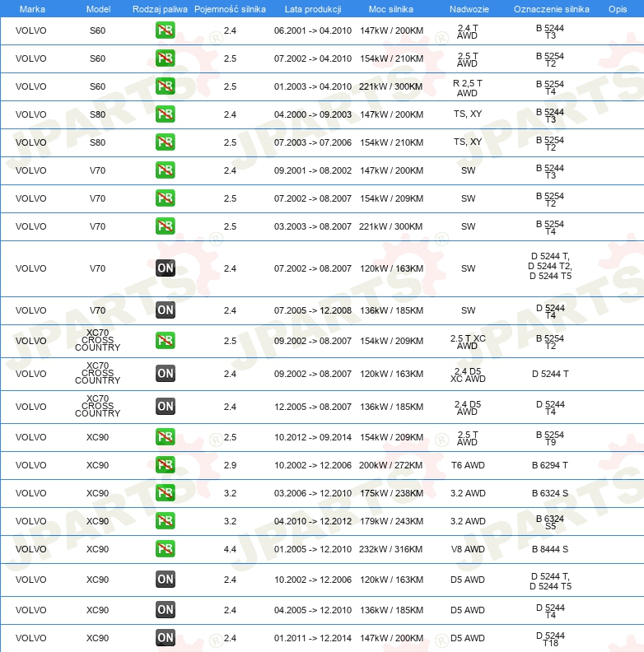Click the Moc silnika column header
Image resolution: width=644 pixels, height=652 pixels.
click(x=391, y=8)
